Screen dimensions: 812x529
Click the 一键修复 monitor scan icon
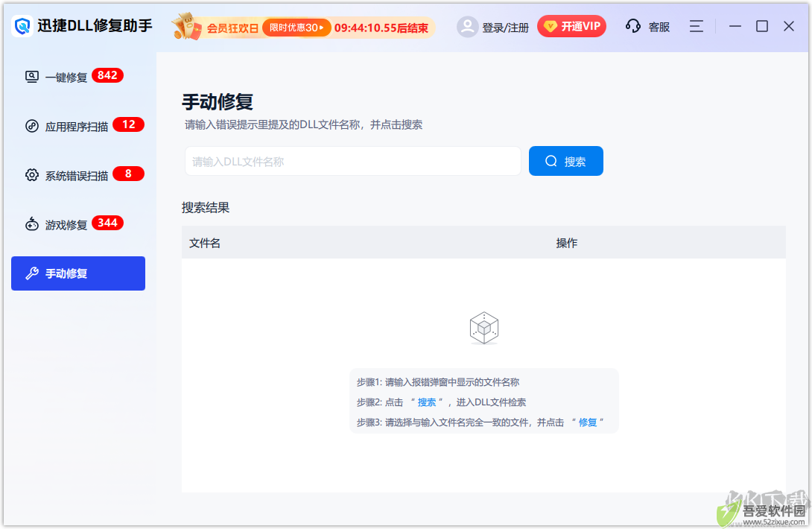click(x=31, y=77)
